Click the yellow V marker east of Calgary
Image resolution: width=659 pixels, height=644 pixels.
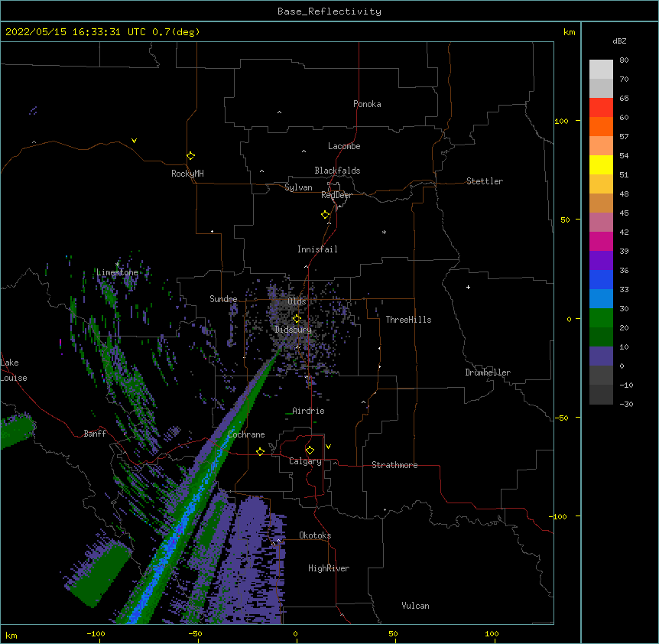pos(328,447)
